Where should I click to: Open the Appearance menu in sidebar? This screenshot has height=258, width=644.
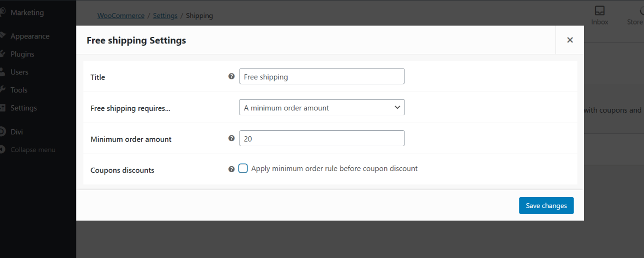tap(29, 36)
